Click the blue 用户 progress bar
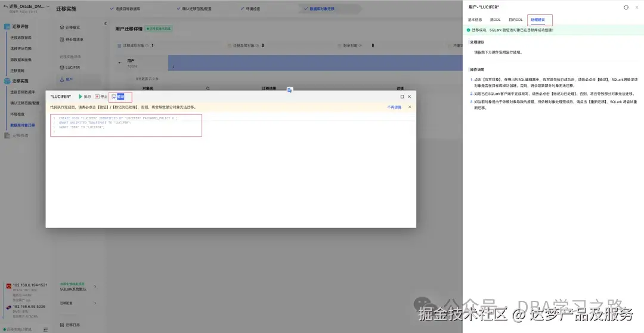The height and width of the screenshot is (333, 644). (x=315, y=63)
